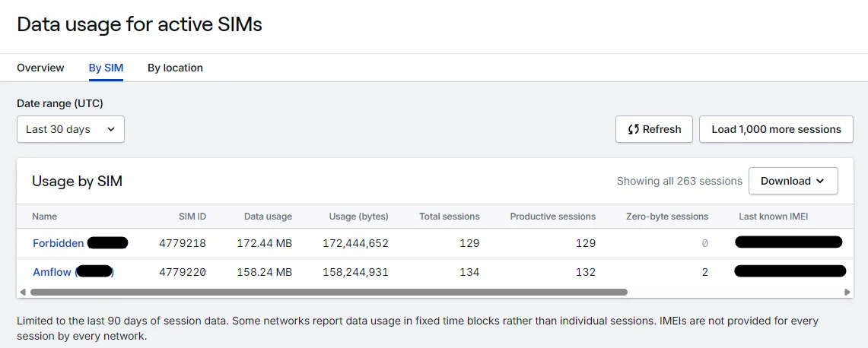Open the By location tab
This screenshot has width=868, height=348.
[x=175, y=68]
